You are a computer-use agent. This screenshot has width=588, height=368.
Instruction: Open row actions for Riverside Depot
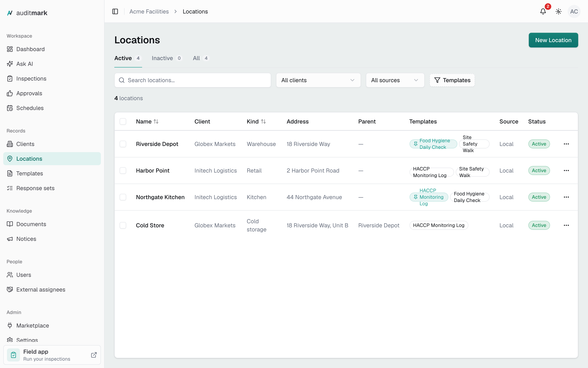coord(566,144)
